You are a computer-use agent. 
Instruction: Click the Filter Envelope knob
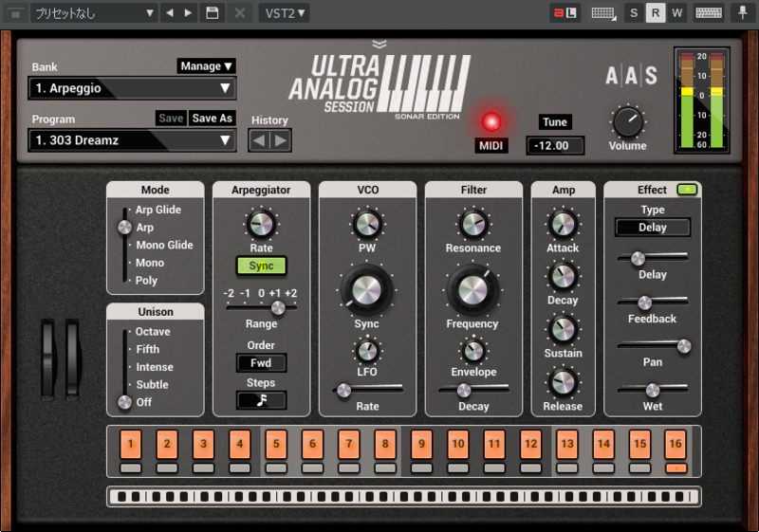[473, 351]
